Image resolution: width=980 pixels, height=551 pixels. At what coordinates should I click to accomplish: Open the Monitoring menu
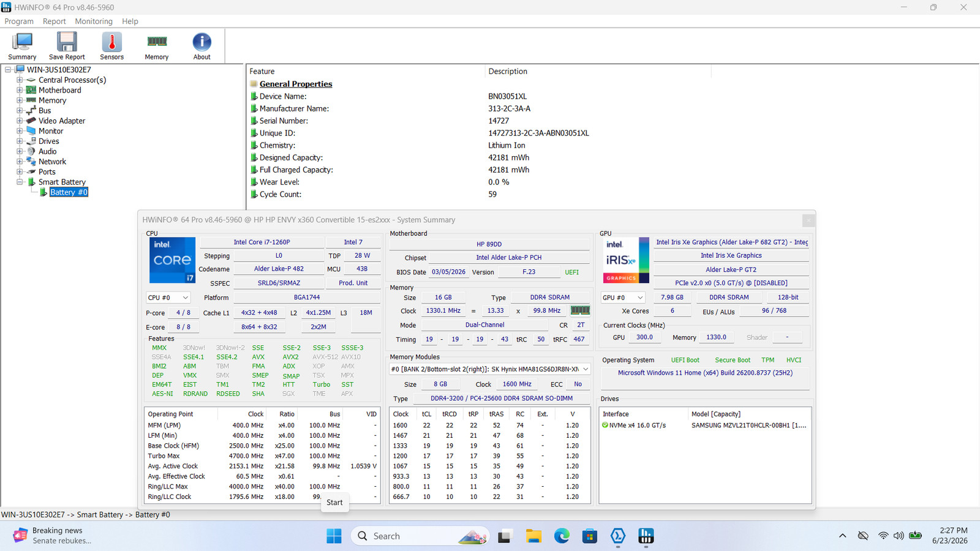coord(94,21)
